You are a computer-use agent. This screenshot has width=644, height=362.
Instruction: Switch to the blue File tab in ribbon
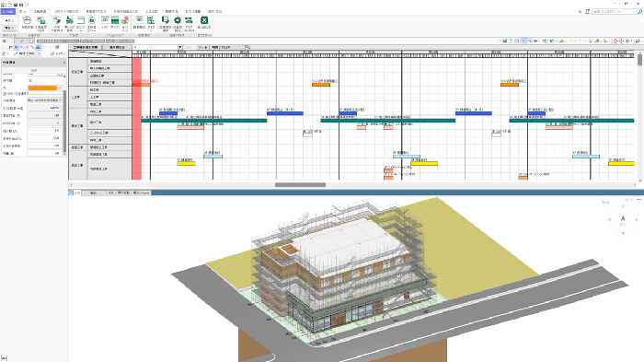(x=7, y=12)
